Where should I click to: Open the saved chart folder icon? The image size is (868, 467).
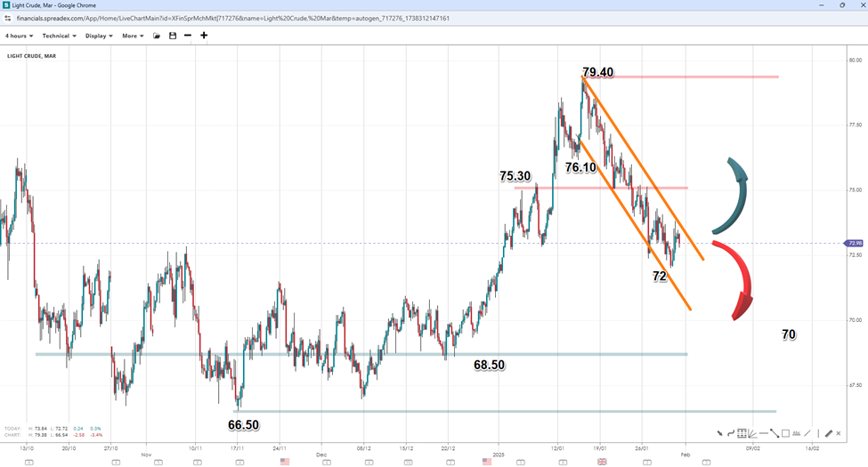(x=157, y=36)
